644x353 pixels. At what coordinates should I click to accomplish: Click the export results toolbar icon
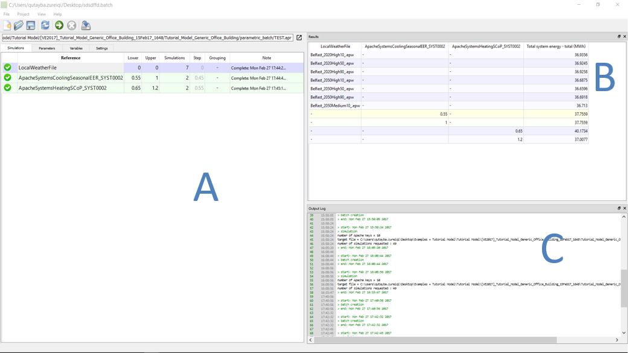86,25
